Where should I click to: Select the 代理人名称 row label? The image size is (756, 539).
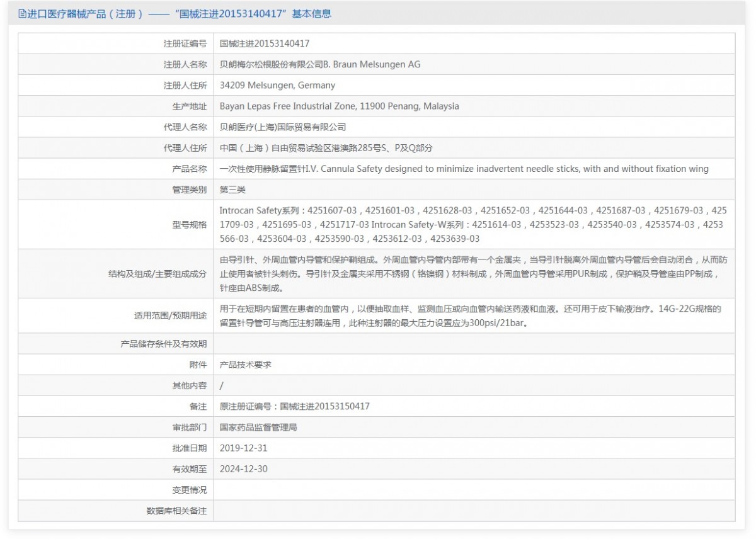[x=185, y=127]
